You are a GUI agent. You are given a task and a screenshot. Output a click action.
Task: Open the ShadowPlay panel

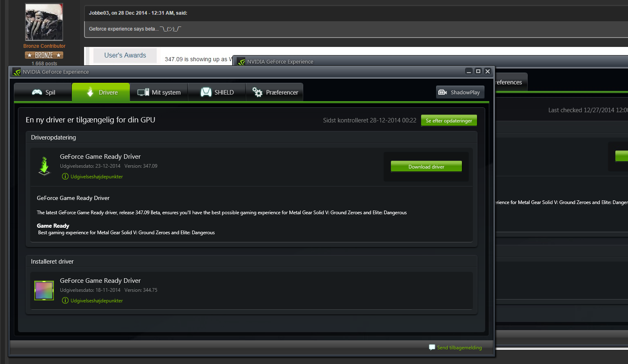coord(460,92)
